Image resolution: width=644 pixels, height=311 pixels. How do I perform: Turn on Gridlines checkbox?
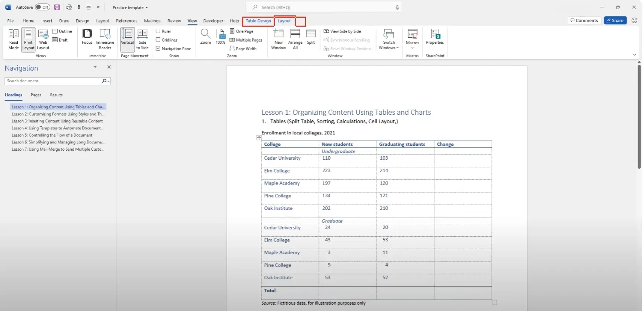click(158, 40)
